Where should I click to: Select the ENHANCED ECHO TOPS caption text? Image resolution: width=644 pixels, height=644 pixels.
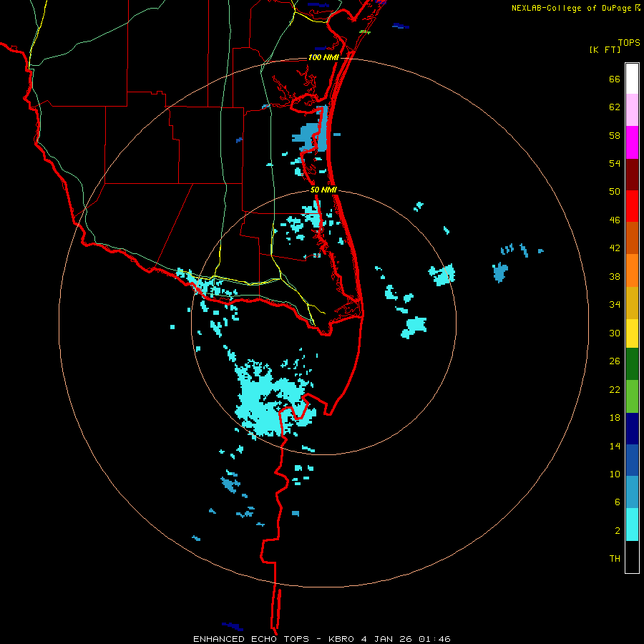coord(251,639)
